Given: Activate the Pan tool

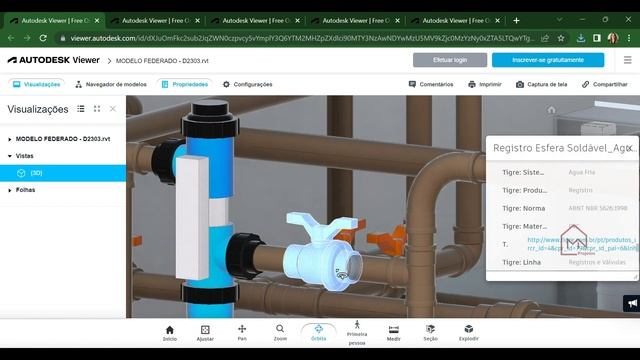Looking at the screenshot, I should coord(242,333).
